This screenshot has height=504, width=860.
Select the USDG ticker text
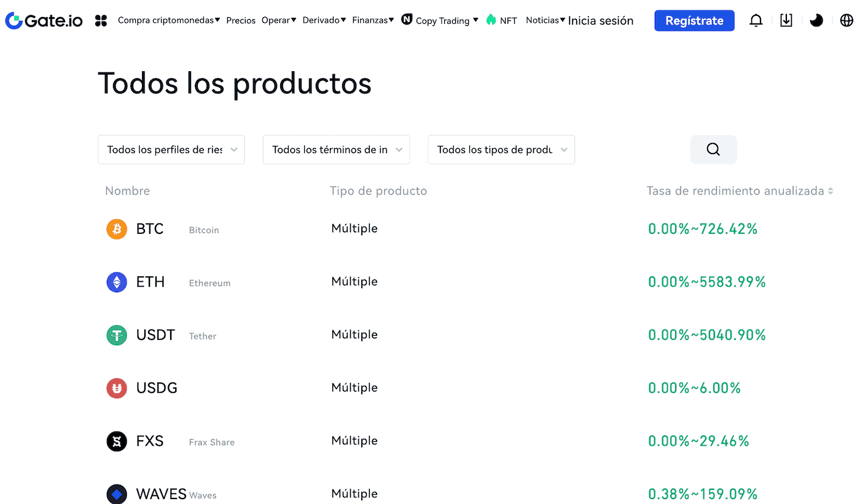pyautogui.click(x=157, y=388)
